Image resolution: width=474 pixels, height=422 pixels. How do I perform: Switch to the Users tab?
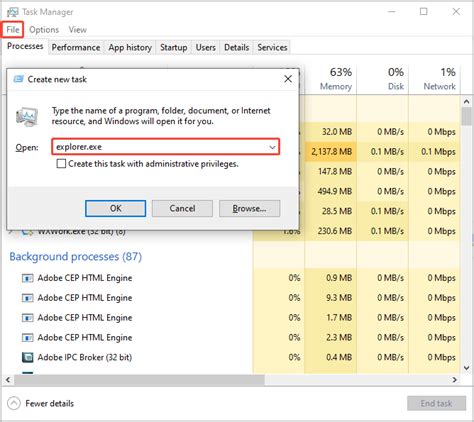[x=205, y=47]
